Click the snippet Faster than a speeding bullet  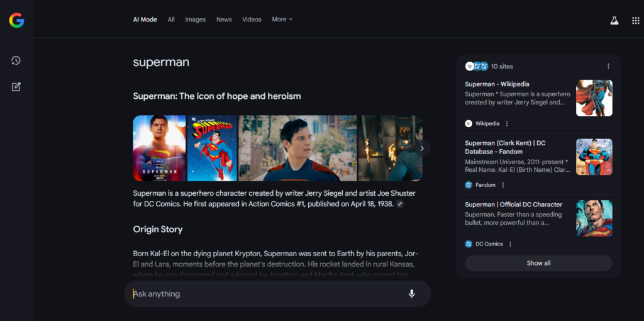click(x=513, y=218)
